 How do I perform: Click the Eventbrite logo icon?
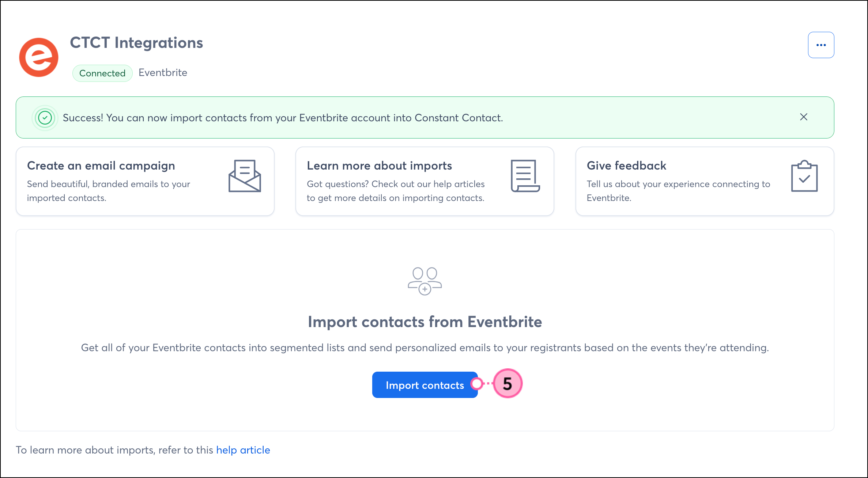pyautogui.click(x=39, y=57)
